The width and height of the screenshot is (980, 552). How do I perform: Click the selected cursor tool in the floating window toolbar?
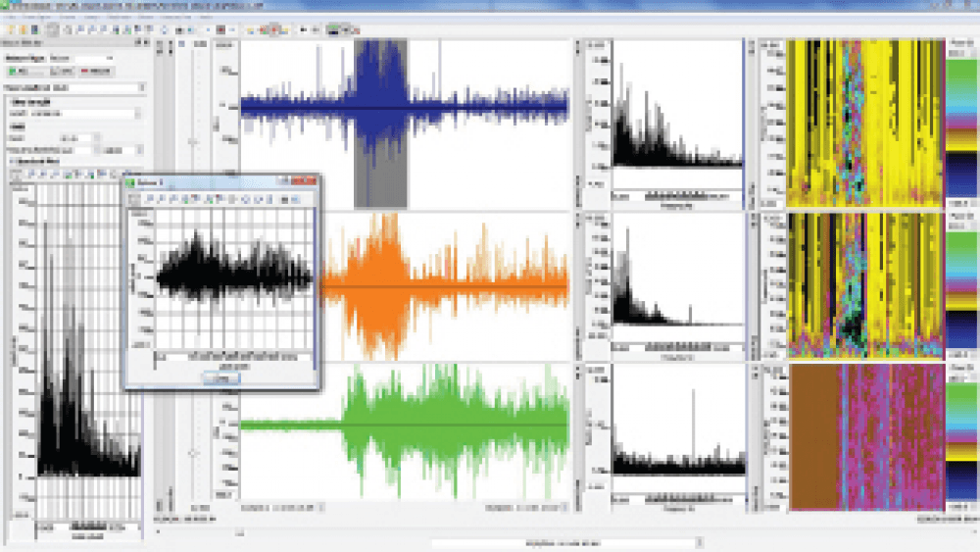[x=133, y=199]
